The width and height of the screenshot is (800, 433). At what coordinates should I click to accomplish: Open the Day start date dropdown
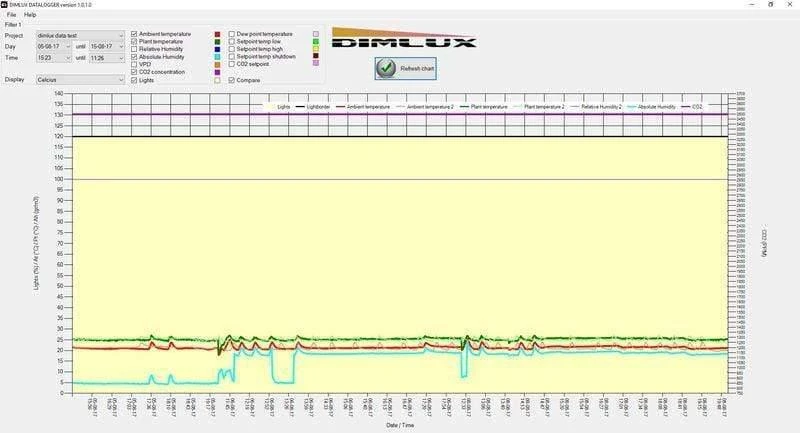click(x=69, y=46)
